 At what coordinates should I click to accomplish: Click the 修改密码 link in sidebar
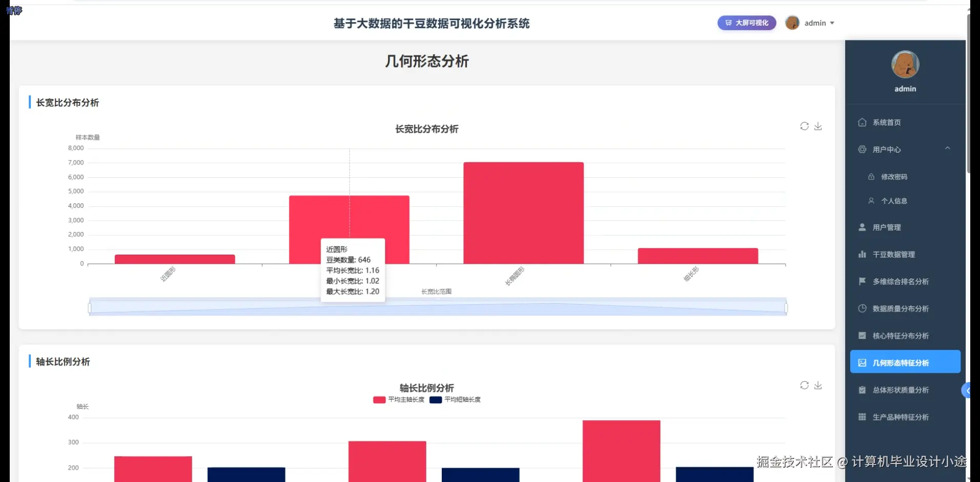894,176
